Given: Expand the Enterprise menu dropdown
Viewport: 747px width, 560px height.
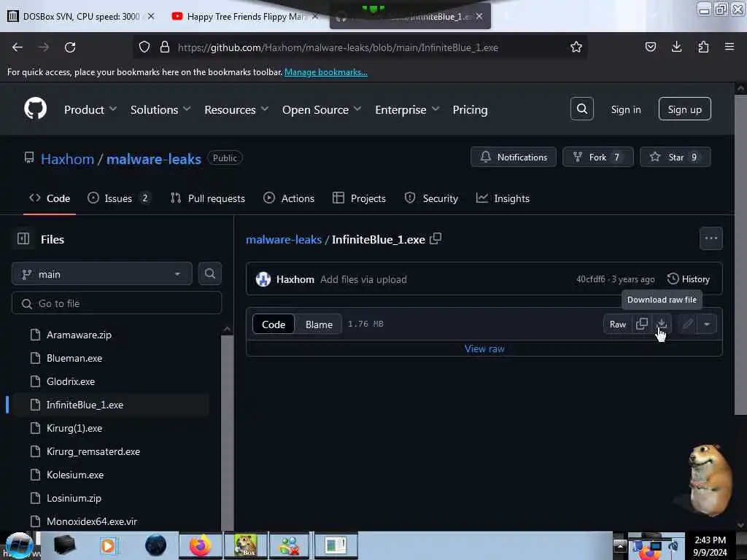Looking at the screenshot, I should (x=407, y=110).
